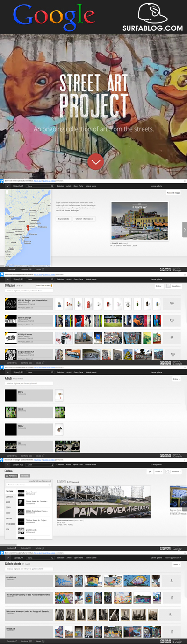Screen dimensions: 187x644
Task: Open the 5 Pointz NYC featured thumbnail
Action: click(x=139, y=221)
